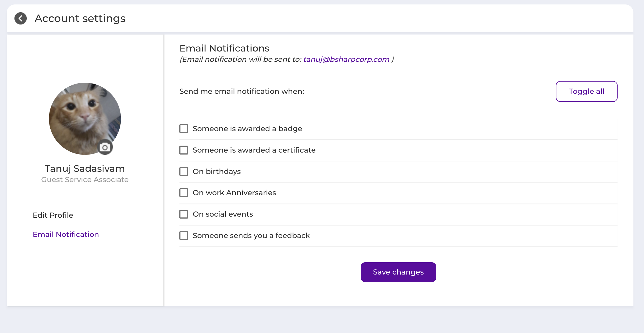
Task: Select Email Notification in sidebar
Action: click(66, 234)
